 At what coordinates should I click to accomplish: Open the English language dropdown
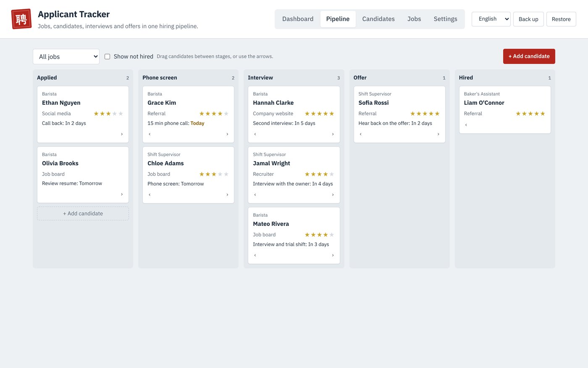[491, 19]
